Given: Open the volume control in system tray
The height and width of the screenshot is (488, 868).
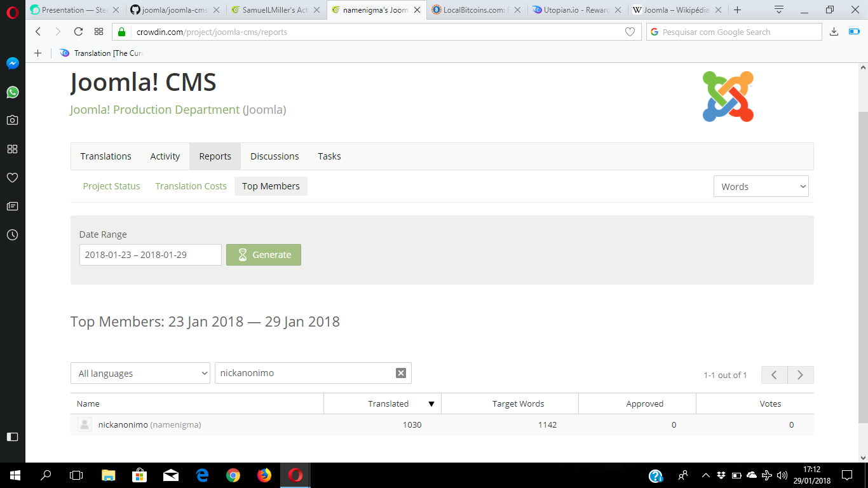Looking at the screenshot, I should (782, 475).
